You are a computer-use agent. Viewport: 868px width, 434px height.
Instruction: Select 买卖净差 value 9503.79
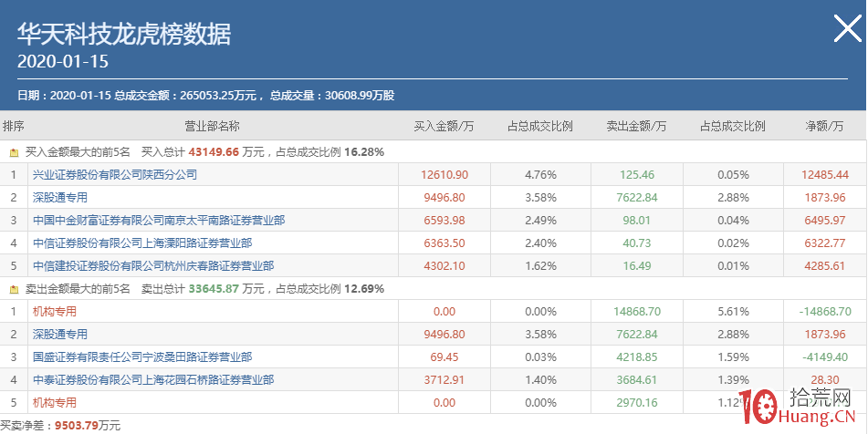[x=76, y=426]
